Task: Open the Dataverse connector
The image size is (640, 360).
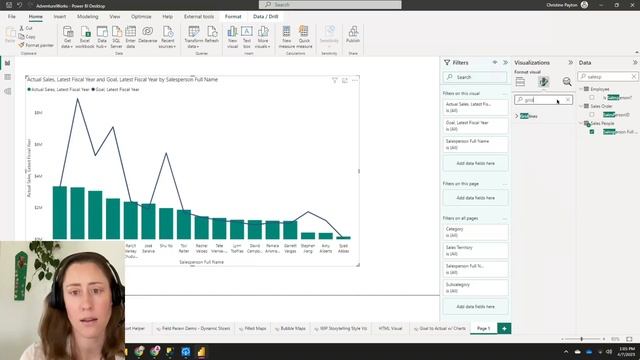Action: (148, 35)
